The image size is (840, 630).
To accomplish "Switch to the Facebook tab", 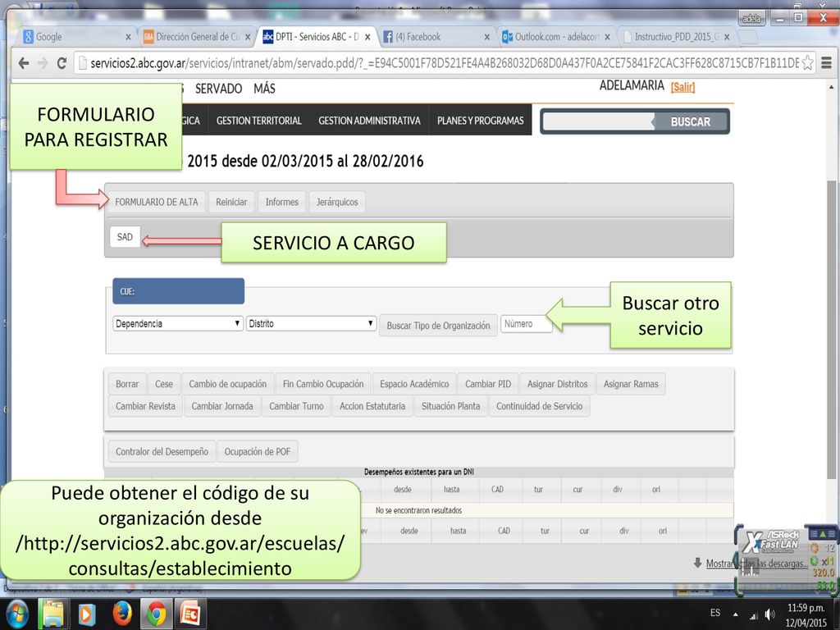I will pyautogui.click(x=434, y=37).
